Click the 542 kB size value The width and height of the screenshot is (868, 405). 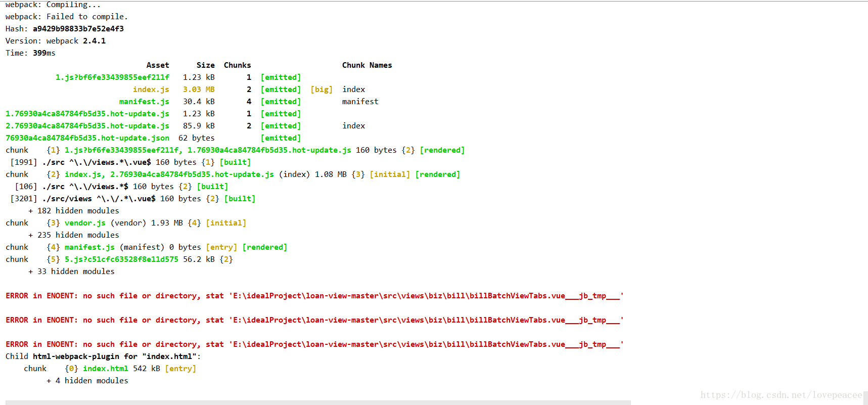click(147, 369)
